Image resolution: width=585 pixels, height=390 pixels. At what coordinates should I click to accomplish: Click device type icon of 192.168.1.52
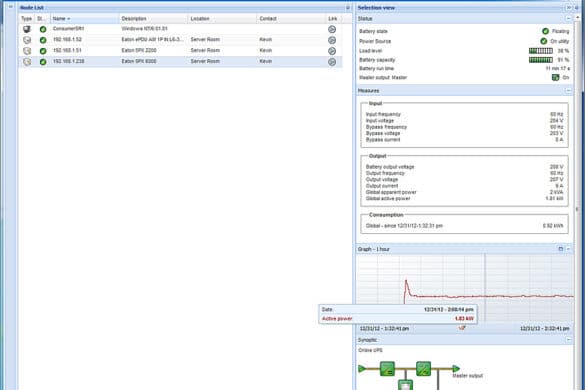(27, 40)
